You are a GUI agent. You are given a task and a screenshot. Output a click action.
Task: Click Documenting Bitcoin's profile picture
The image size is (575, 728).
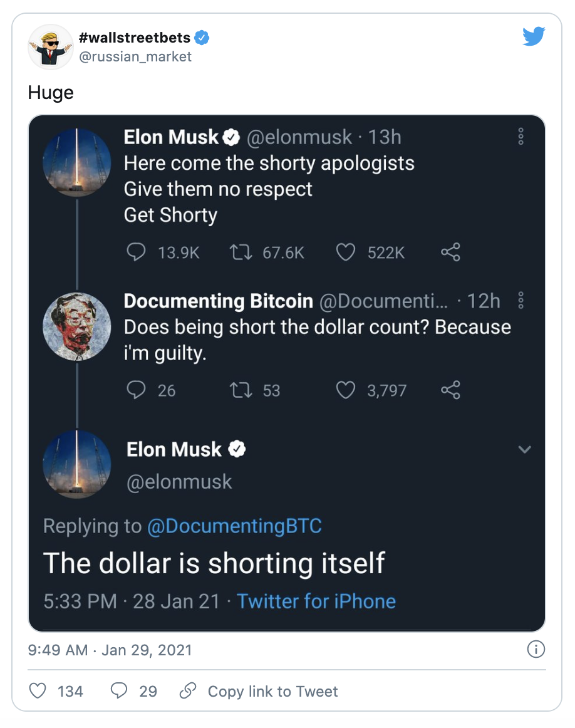(76, 326)
